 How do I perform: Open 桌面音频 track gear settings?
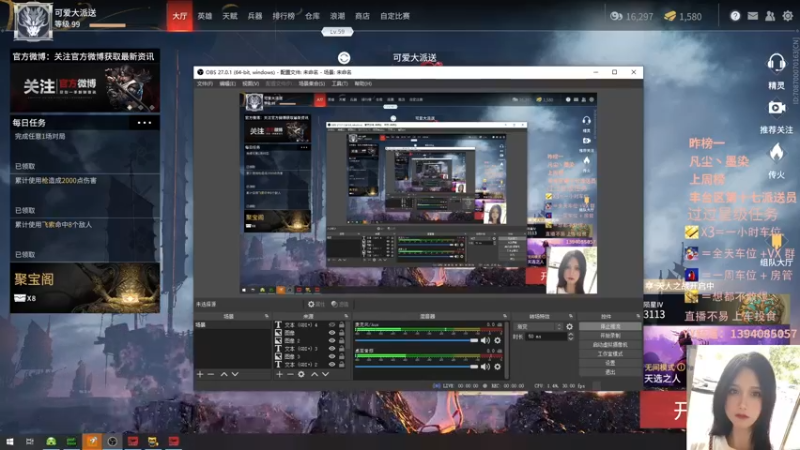pos(497,366)
